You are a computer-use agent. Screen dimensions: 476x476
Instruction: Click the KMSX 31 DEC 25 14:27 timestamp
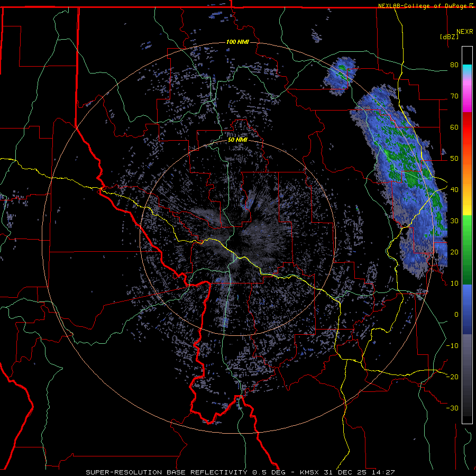click(347, 472)
